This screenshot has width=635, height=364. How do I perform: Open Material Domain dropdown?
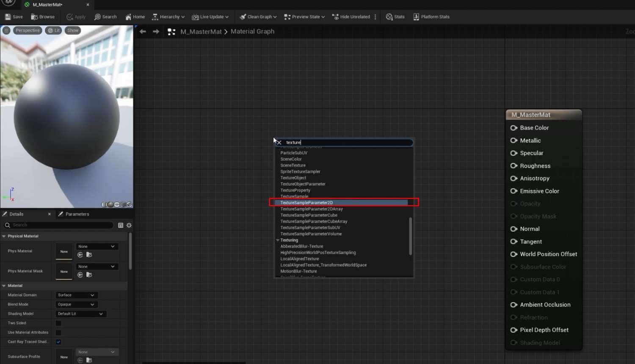(77, 295)
